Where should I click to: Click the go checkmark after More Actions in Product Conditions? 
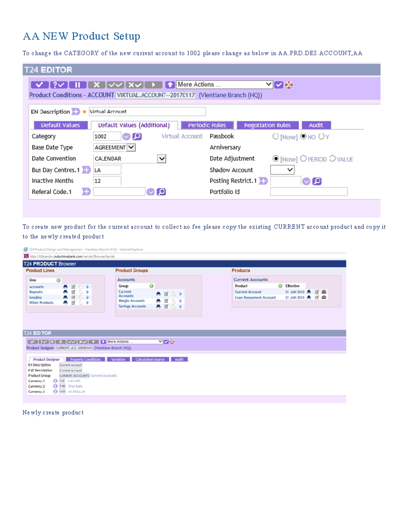point(279,85)
